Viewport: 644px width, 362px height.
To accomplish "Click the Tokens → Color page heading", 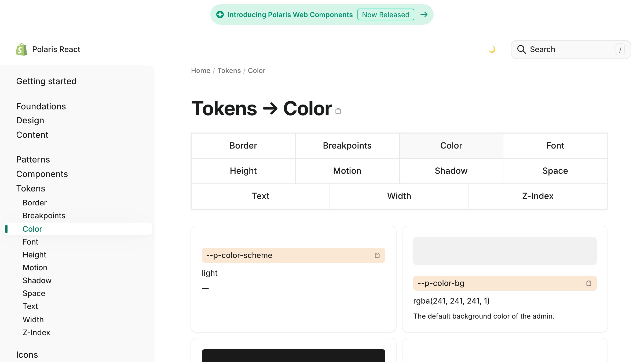I will click(x=262, y=109).
